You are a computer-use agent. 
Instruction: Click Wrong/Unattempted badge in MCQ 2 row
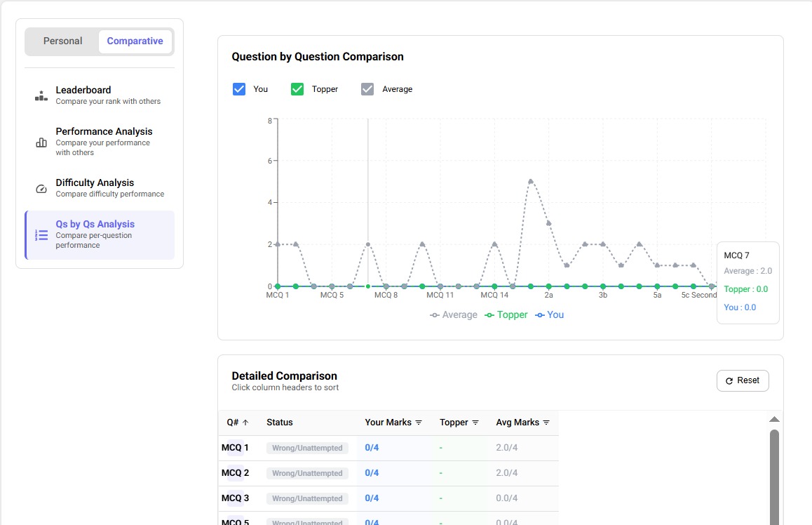[307, 473]
